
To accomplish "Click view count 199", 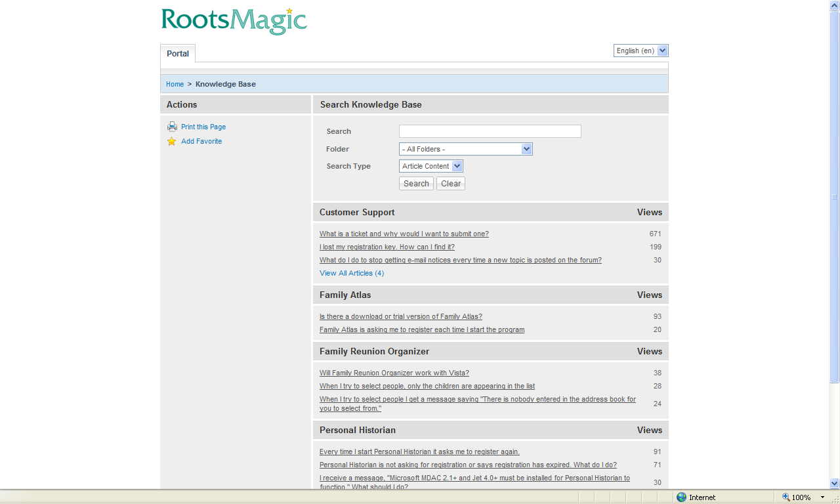I will coord(655,247).
